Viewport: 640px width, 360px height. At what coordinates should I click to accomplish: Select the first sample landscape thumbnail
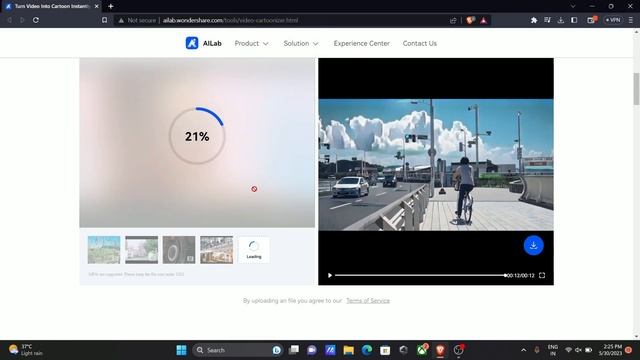click(104, 250)
